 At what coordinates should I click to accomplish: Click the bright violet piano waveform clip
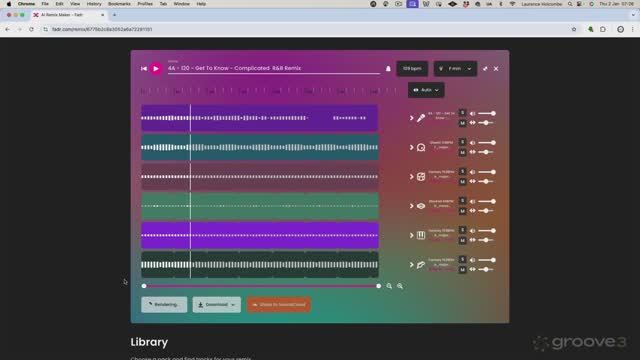[x=260, y=236]
